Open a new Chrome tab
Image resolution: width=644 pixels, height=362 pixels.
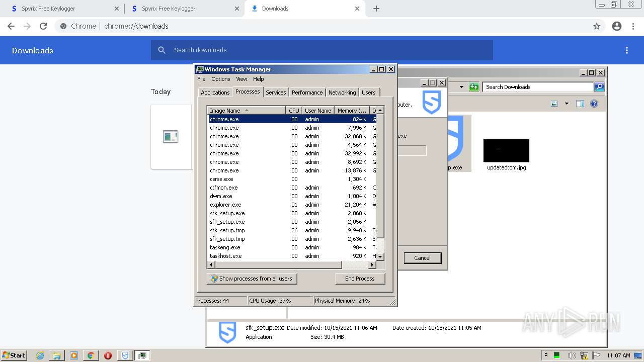click(376, 9)
